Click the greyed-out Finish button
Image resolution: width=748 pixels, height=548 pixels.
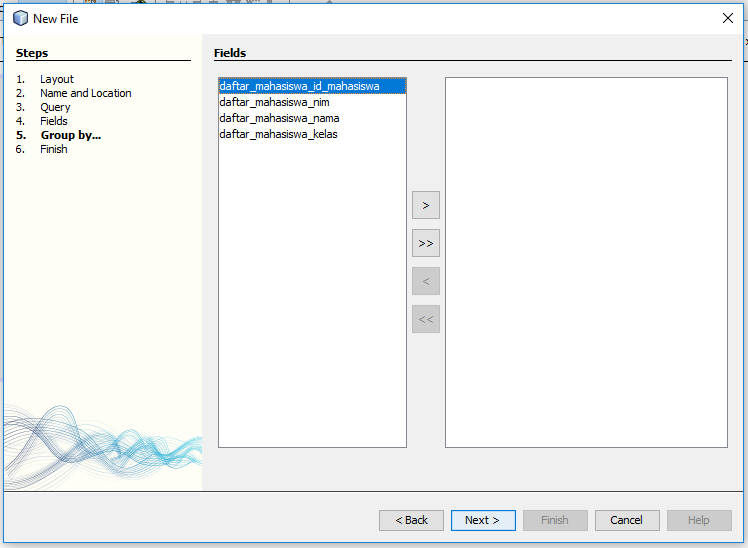pos(555,520)
